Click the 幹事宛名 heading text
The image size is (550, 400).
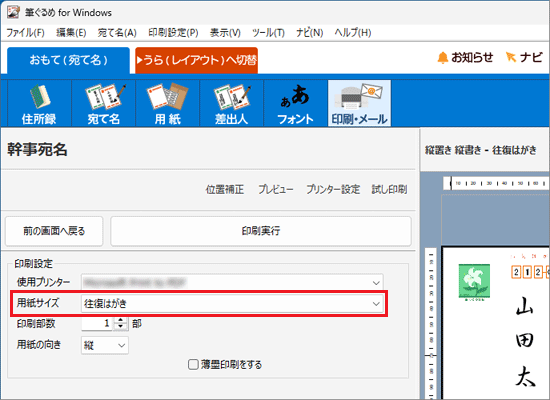[x=37, y=150]
